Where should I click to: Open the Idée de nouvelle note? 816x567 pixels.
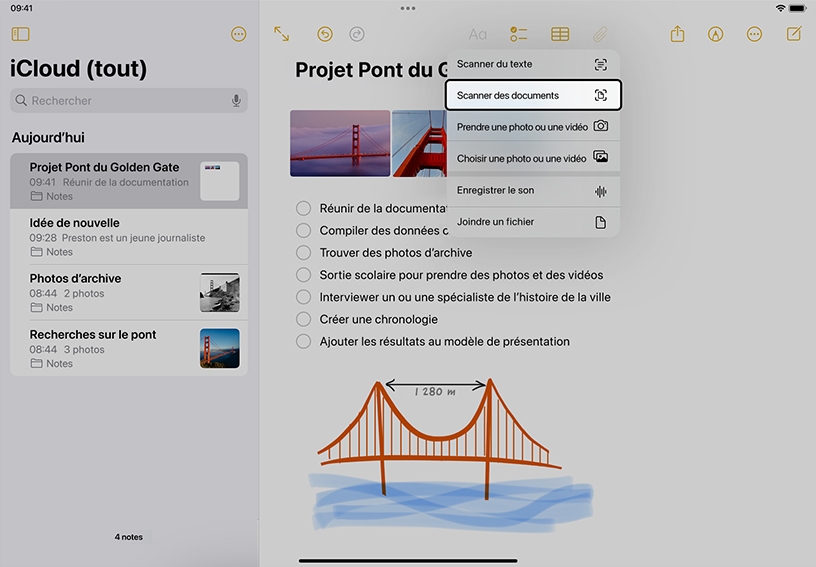coord(129,237)
